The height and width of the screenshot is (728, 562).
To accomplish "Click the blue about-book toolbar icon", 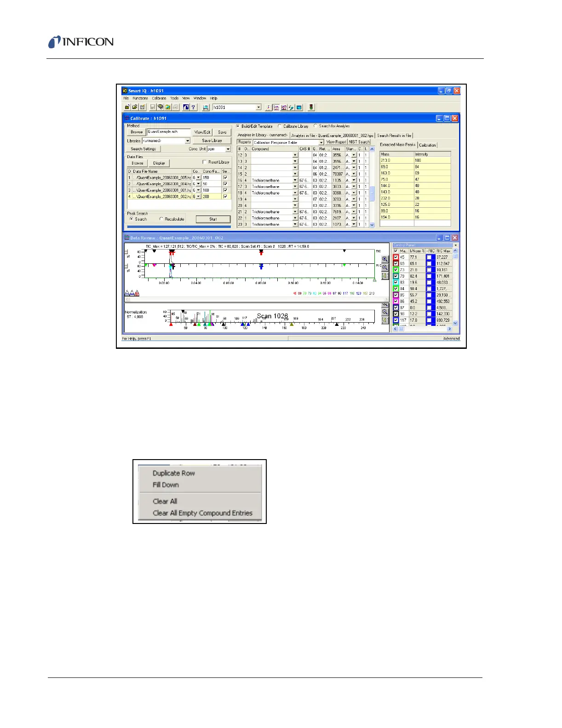I will pyautogui.click(x=186, y=107).
